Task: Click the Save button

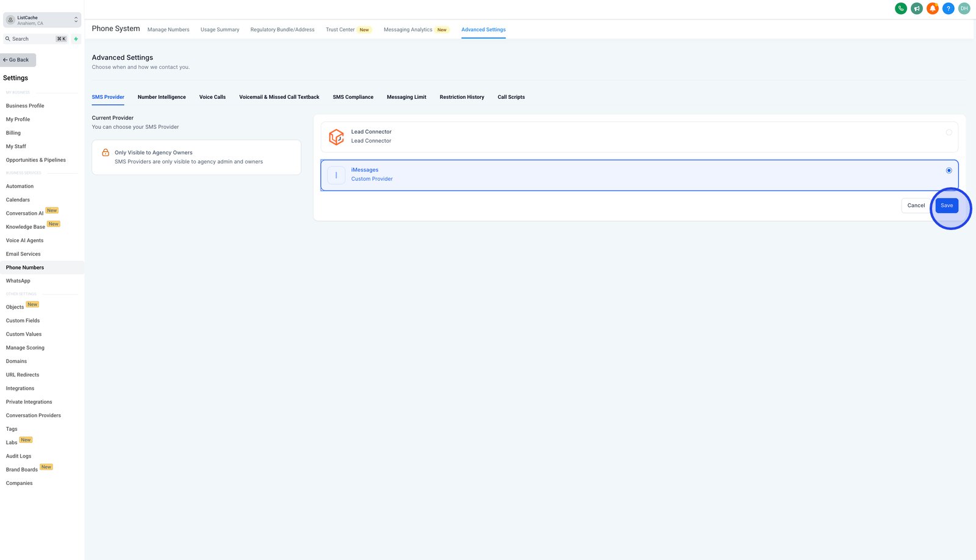Action: [947, 206]
